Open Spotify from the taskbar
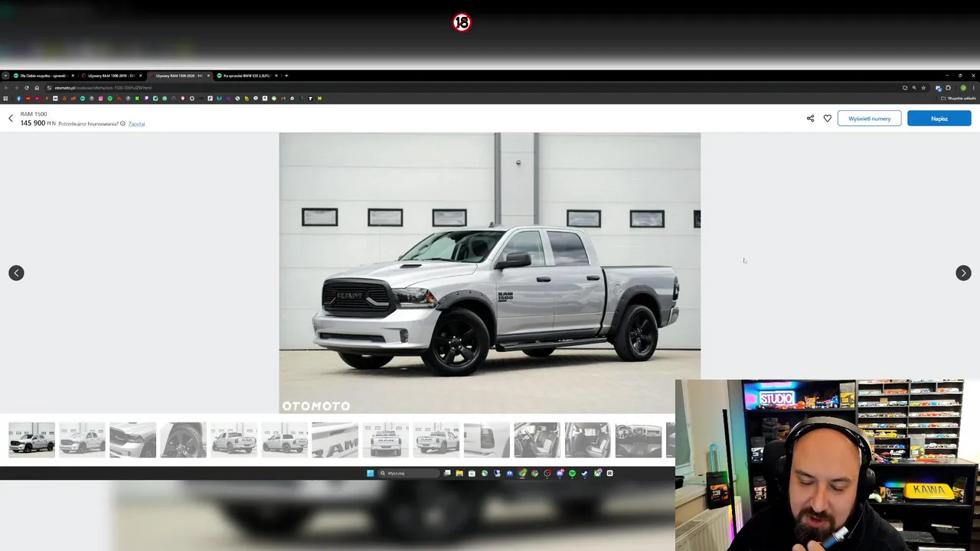This screenshot has height=551, width=980. 572,473
